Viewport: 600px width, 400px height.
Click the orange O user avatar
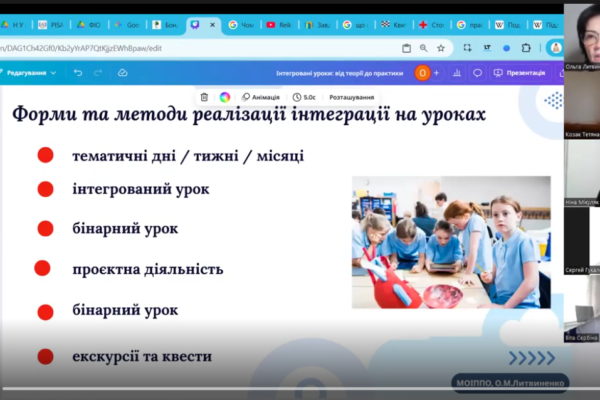click(422, 73)
